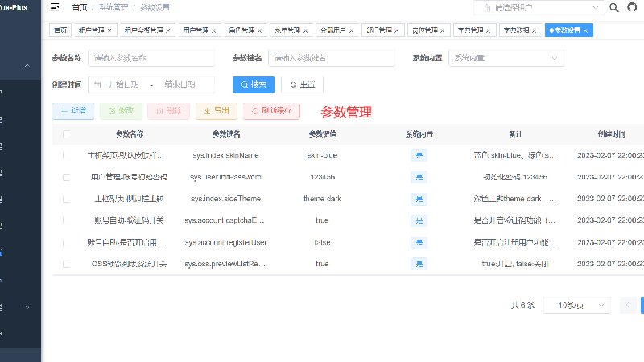Go to previous page arrow in pagination

pyautogui.click(x=628, y=305)
